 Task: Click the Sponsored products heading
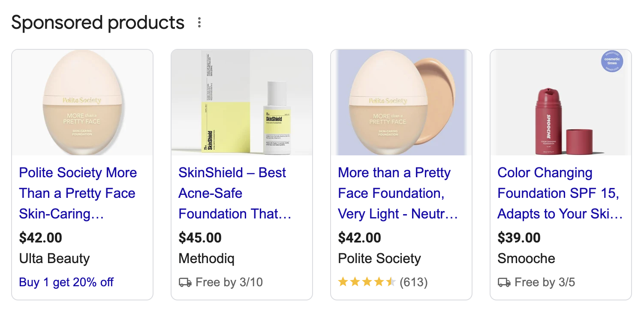pos(98,23)
